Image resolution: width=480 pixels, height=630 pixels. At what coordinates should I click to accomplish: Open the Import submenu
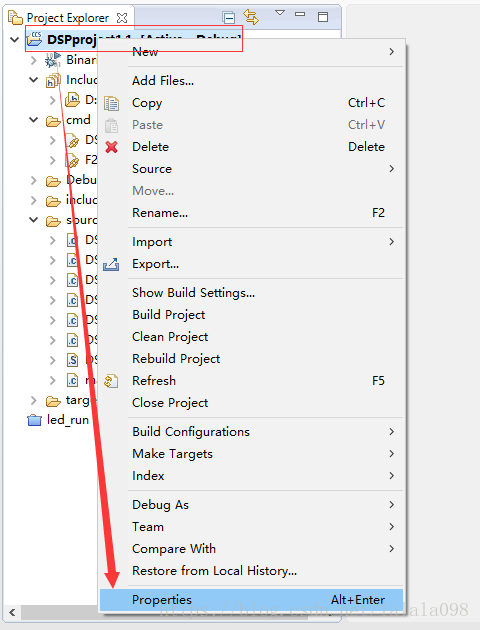[x=251, y=242]
